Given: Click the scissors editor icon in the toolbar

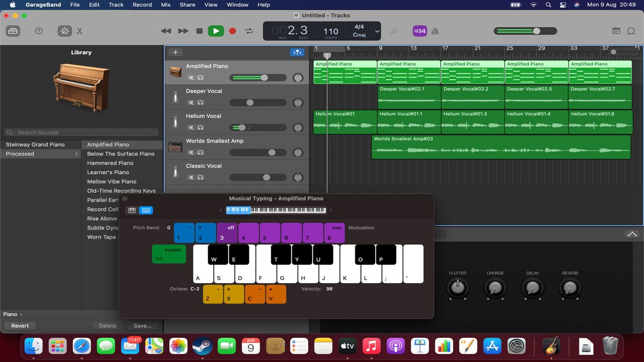Looking at the screenshot, I should pos(79,31).
